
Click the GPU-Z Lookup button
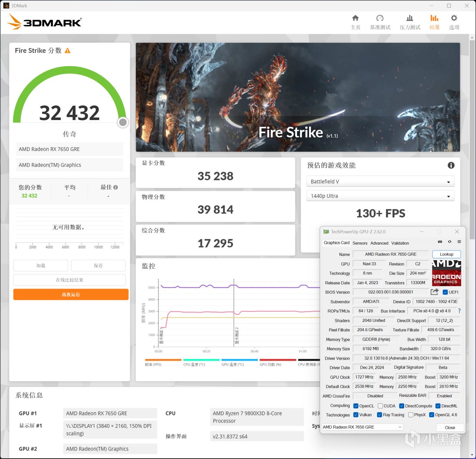point(447,254)
